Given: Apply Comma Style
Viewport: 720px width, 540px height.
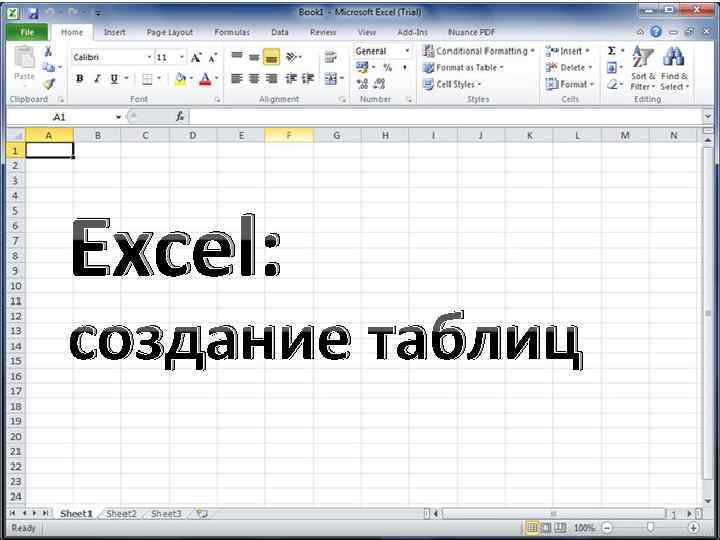Looking at the screenshot, I should [x=405, y=68].
